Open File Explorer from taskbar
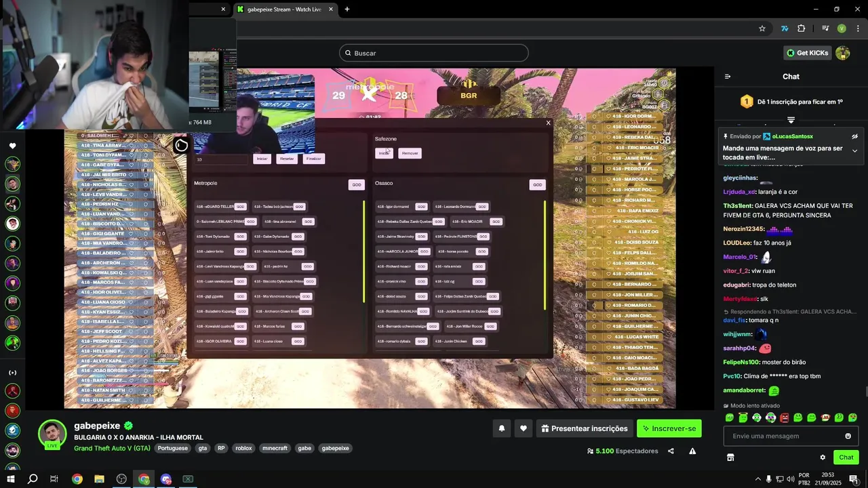The width and height of the screenshot is (868, 488). tap(99, 479)
